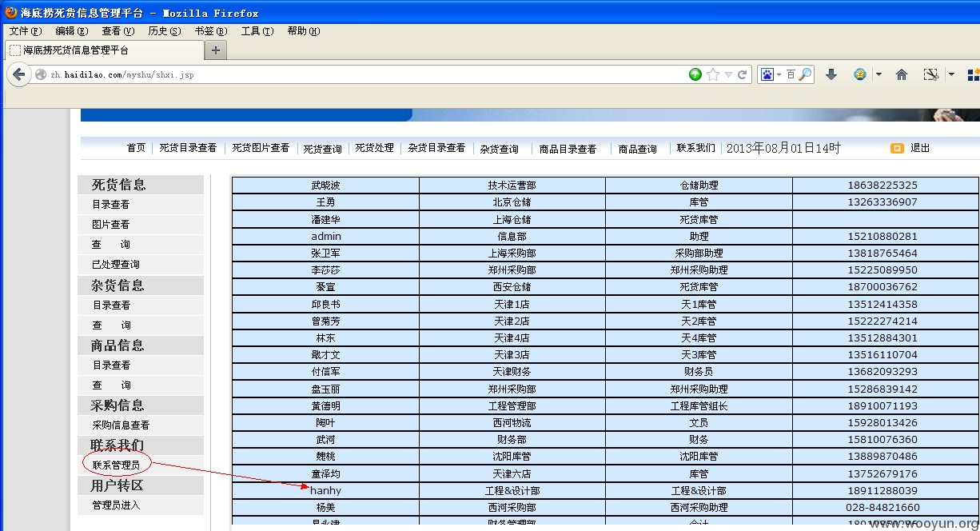Open 采购信息查看 in the sidebar
This screenshot has width=980, height=531.
coord(121,425)
